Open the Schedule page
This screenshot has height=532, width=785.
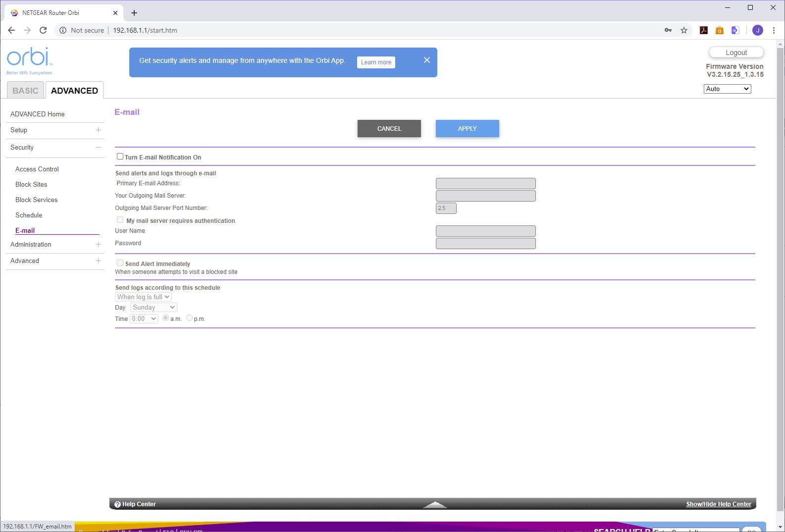pos(29,215)
